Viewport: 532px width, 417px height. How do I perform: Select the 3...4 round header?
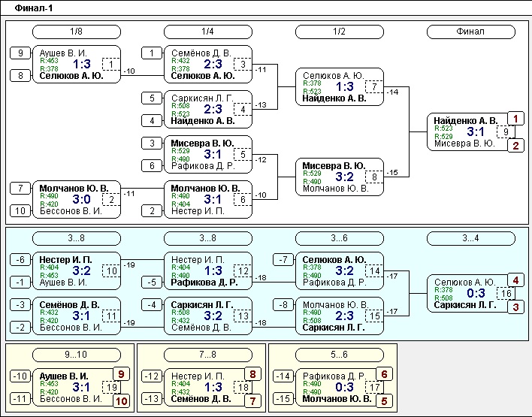coord(471,238)
